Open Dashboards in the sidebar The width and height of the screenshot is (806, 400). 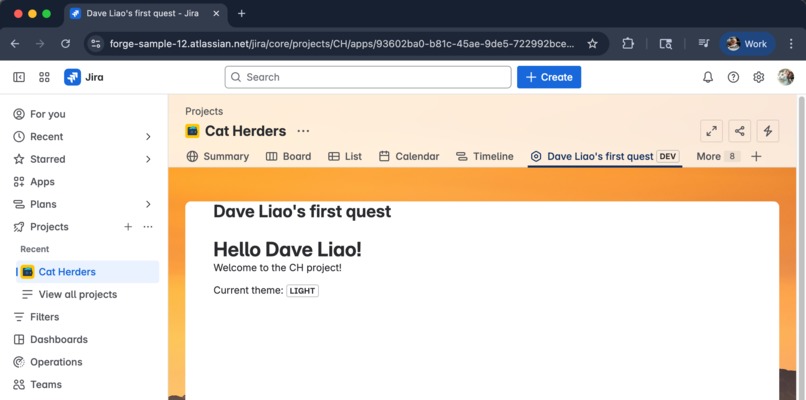[x=86, y=339]
